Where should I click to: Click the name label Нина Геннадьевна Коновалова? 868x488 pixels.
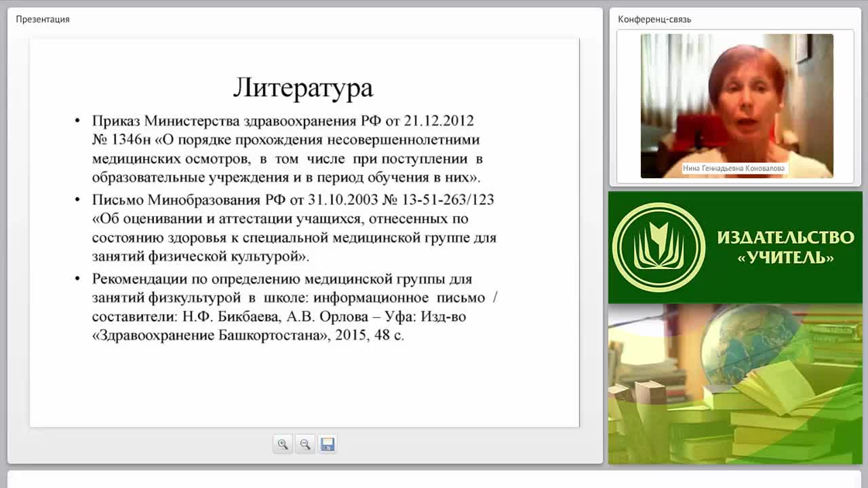pos(734,169)
